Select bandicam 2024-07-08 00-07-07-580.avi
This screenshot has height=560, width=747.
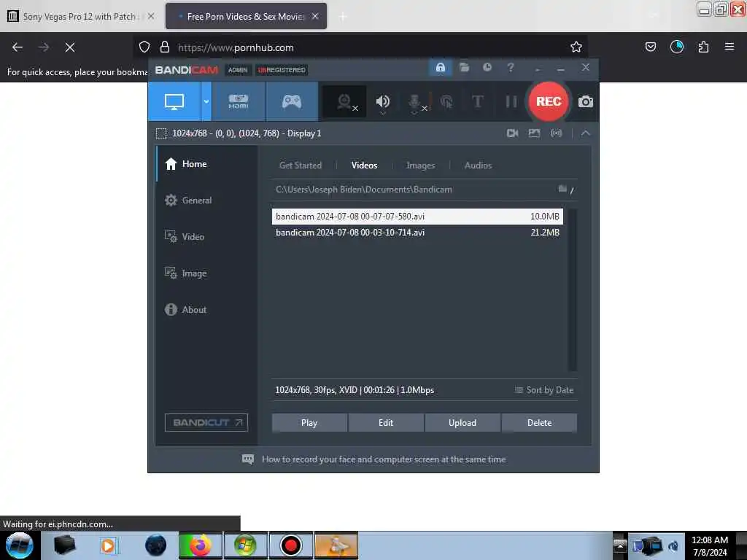pyautogui.click(x=417, y=216)
